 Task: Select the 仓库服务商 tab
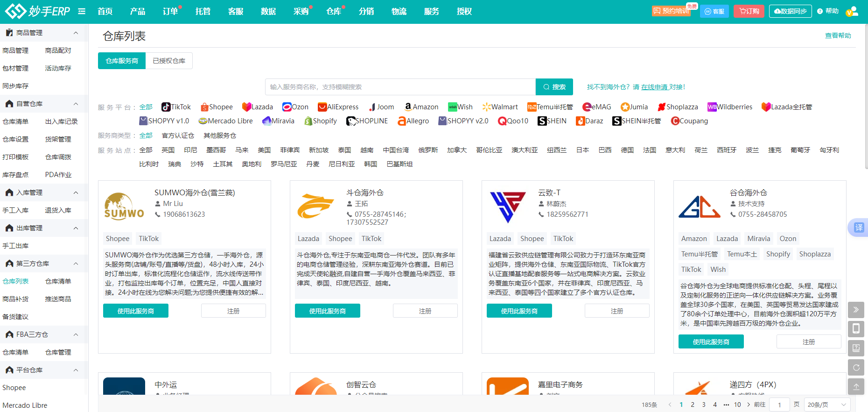122,61
